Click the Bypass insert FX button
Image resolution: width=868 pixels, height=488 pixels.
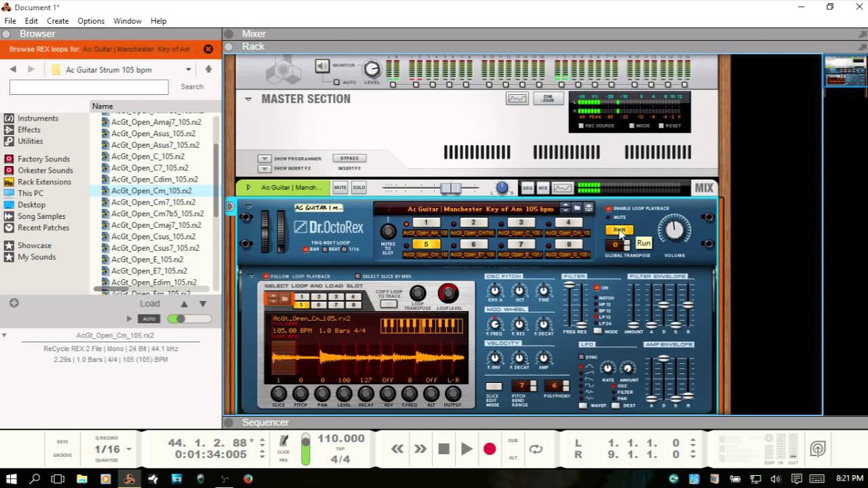pyautogui.click(x=349, y=158)
